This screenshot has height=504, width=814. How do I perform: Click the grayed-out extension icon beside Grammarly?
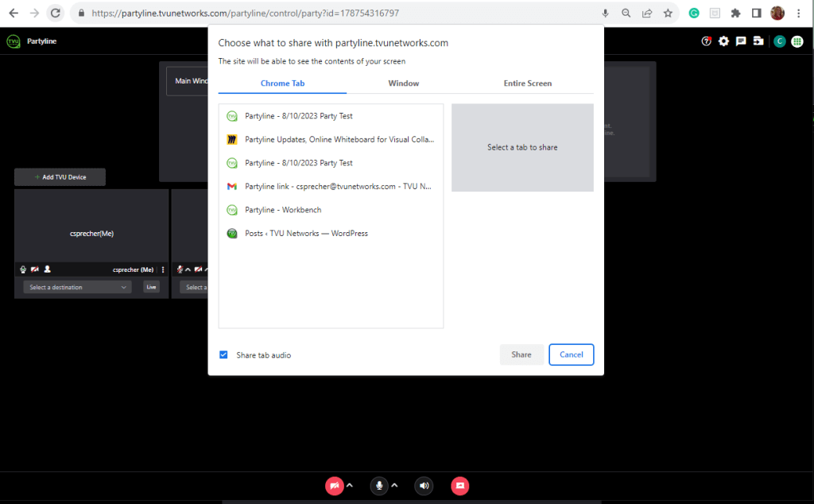(x=715, y=13)
